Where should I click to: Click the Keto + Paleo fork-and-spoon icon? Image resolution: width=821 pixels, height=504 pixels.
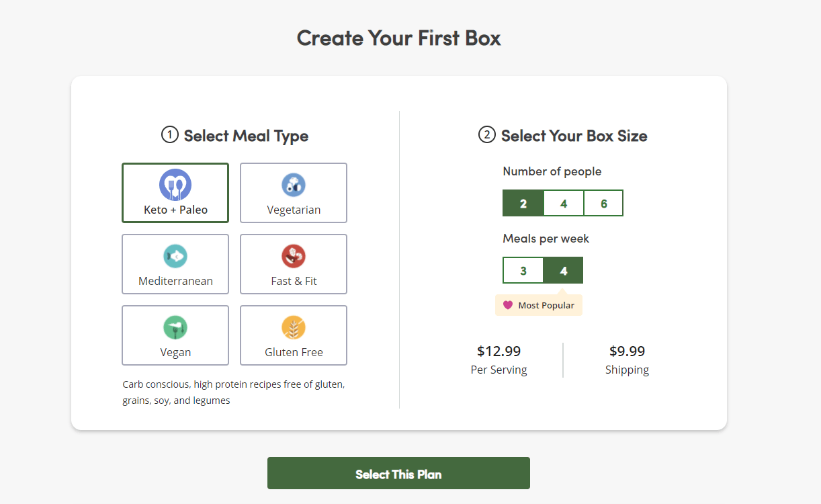175,185
